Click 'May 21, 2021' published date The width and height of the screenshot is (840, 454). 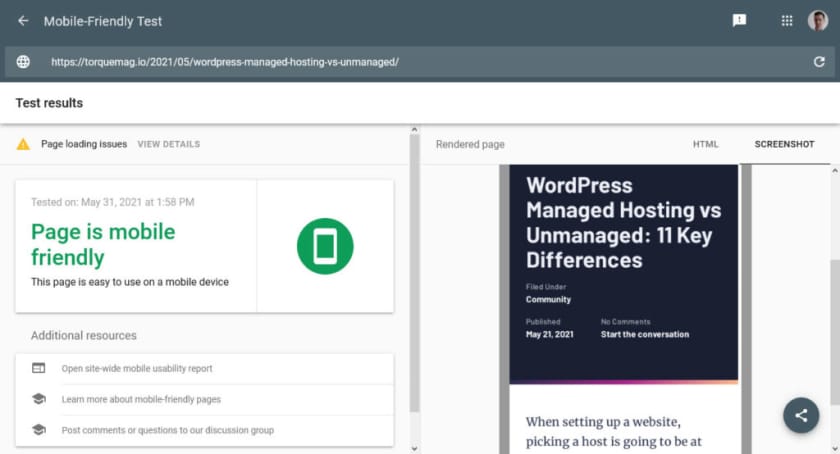[x=550, y=334]
